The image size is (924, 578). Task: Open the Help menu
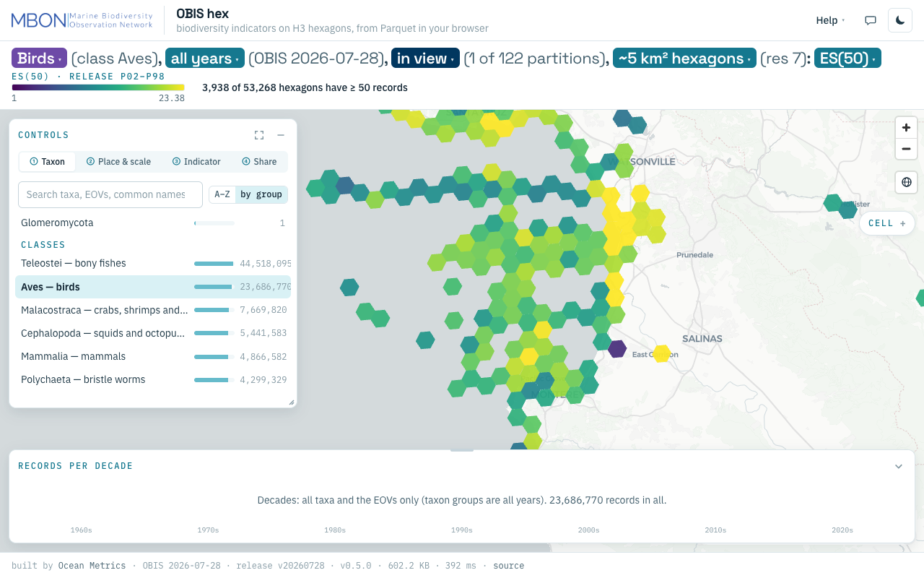coord(830,20)
